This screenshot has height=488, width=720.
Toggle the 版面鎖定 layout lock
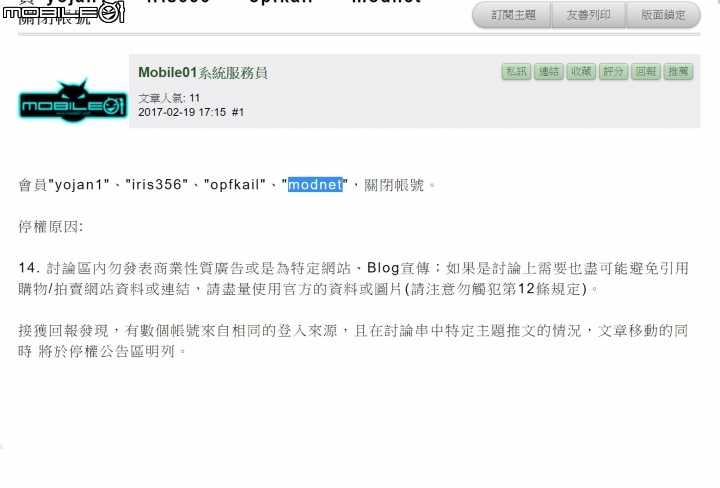point(663,15)
